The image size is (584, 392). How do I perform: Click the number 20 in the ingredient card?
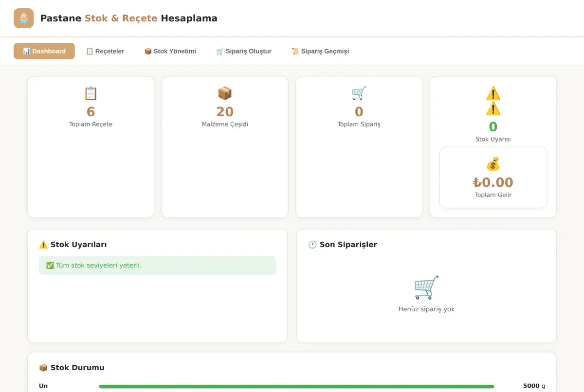tap(225, 112)
